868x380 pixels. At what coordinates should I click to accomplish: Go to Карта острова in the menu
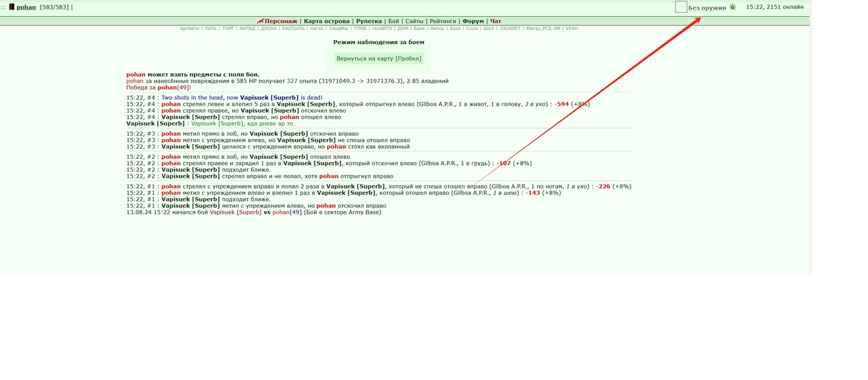327,21
